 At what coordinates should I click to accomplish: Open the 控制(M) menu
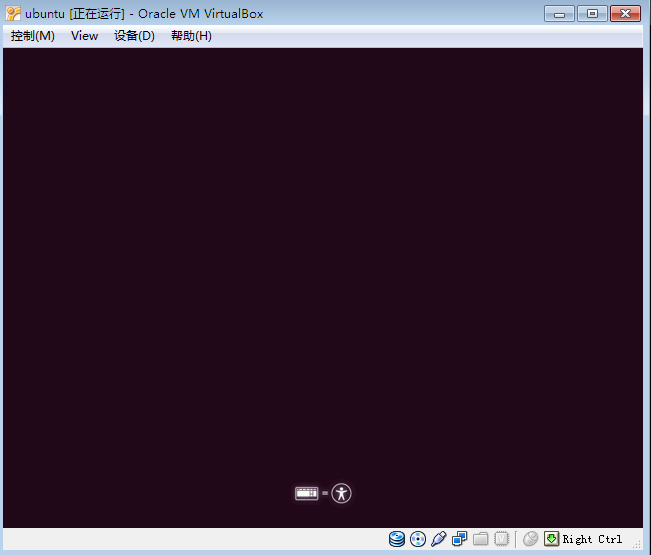[33, 36]
